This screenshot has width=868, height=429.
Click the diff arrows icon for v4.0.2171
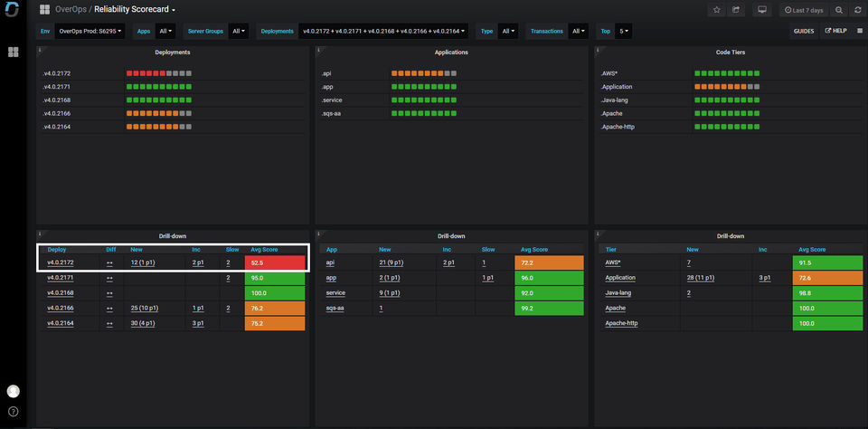(110, 278)
